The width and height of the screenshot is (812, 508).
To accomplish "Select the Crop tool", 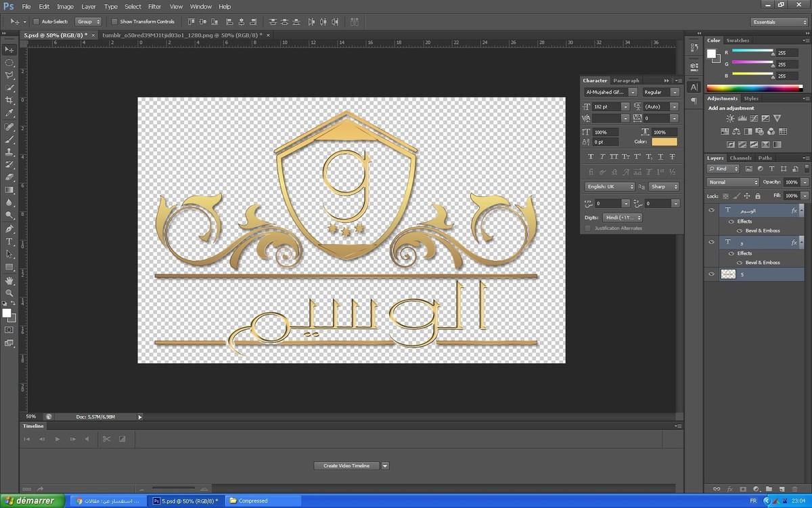I will (9, 100).
